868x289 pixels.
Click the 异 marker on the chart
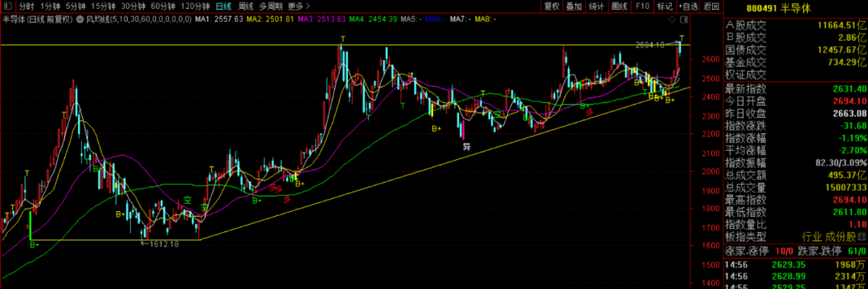(x=466, y=147)
